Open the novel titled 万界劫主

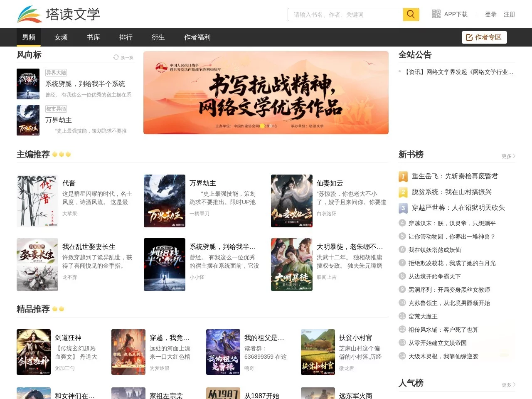tap(203, 183)
